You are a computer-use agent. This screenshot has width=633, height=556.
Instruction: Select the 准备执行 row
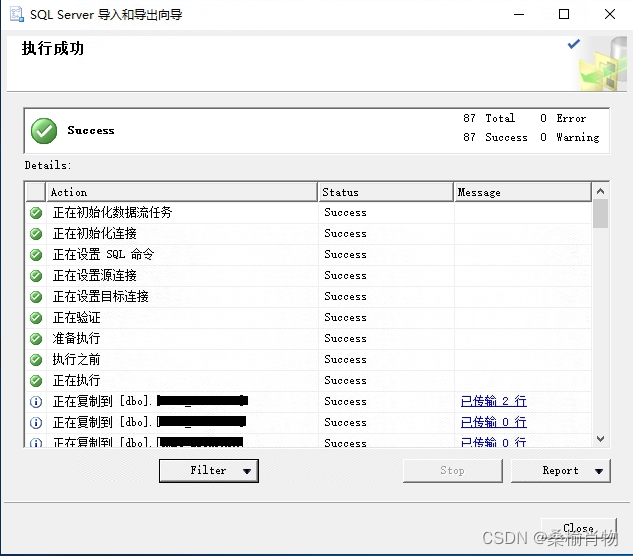pos(309,339)
